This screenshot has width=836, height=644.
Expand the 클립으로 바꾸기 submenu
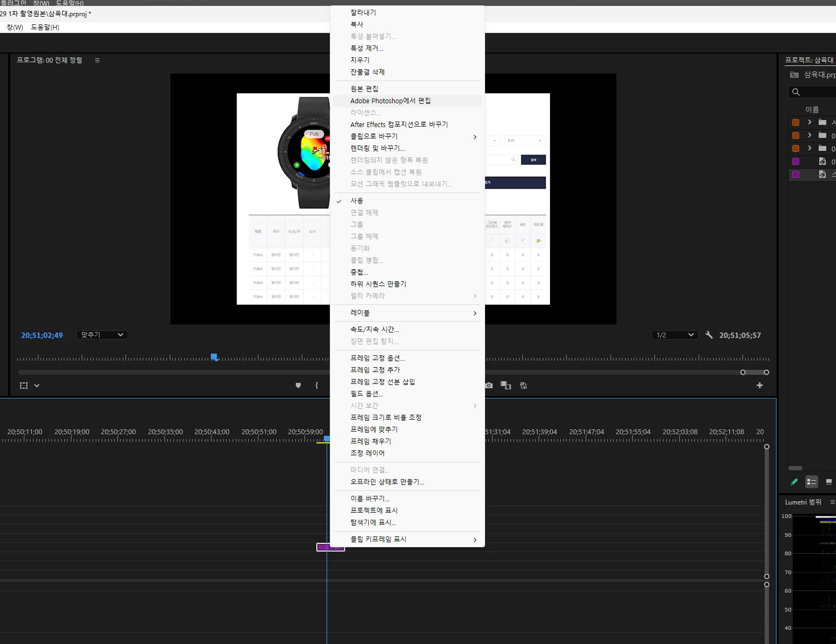pos(407,136)
